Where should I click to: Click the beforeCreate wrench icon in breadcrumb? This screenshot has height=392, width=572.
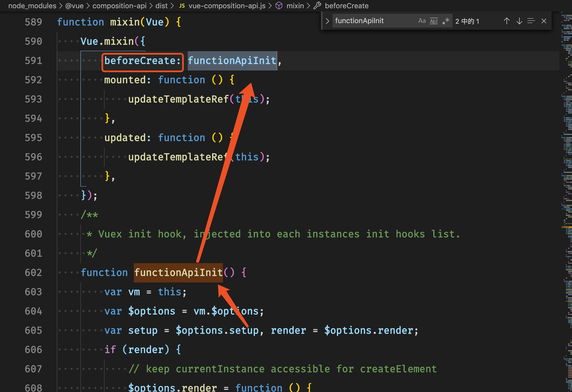(x=317, y=6)
